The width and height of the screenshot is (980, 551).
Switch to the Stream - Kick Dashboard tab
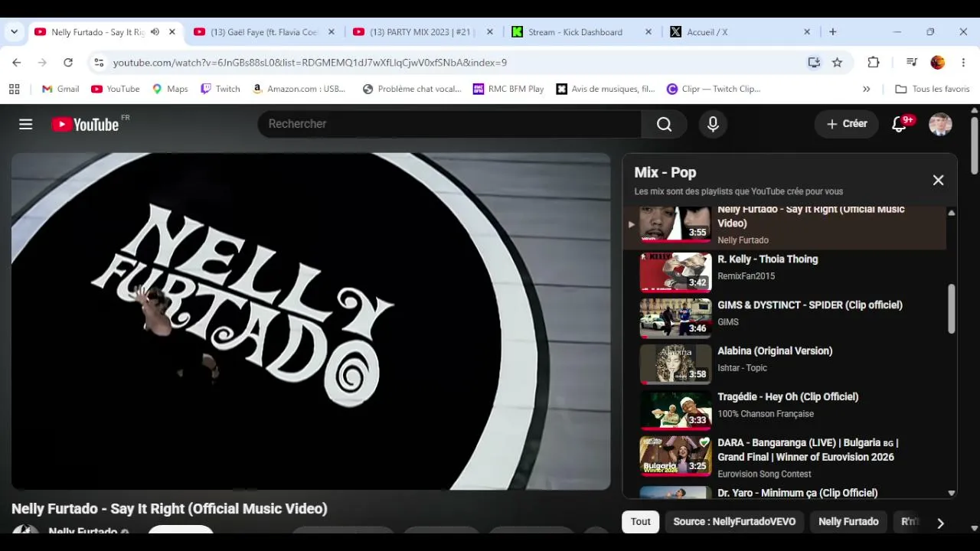581,32
